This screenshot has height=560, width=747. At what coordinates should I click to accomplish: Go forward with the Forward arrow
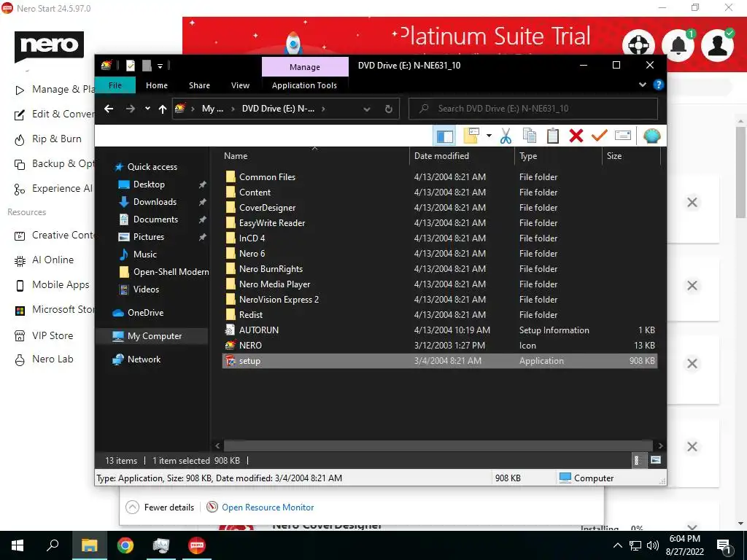(x=130, y=109)
